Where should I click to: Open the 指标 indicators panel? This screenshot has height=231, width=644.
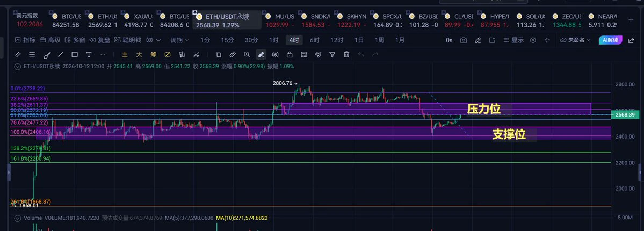click(25, 40)
